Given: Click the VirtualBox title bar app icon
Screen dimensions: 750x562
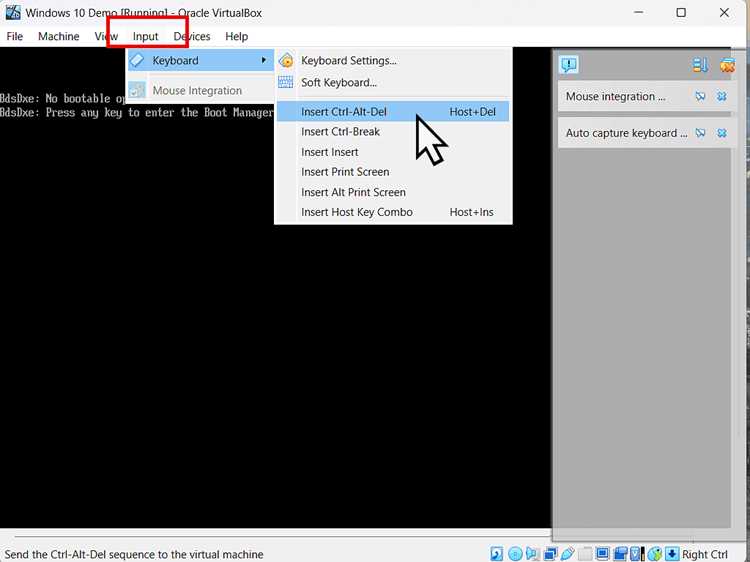Looking at the screenshot, I should tap(13, 12).
